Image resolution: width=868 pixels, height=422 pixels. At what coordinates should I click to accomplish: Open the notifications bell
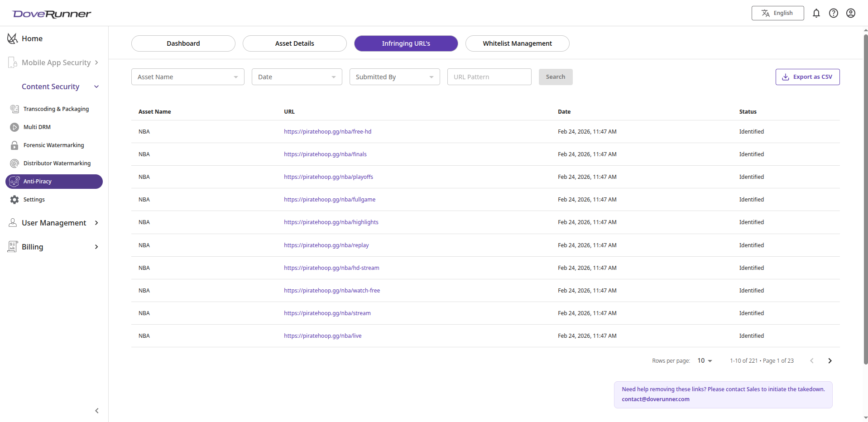pos(816,13)
